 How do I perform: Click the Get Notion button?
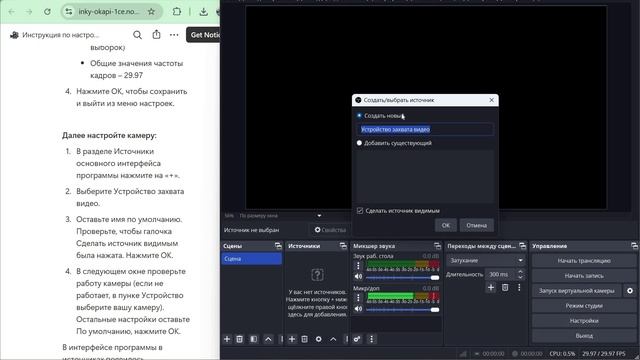click(203, 35)
